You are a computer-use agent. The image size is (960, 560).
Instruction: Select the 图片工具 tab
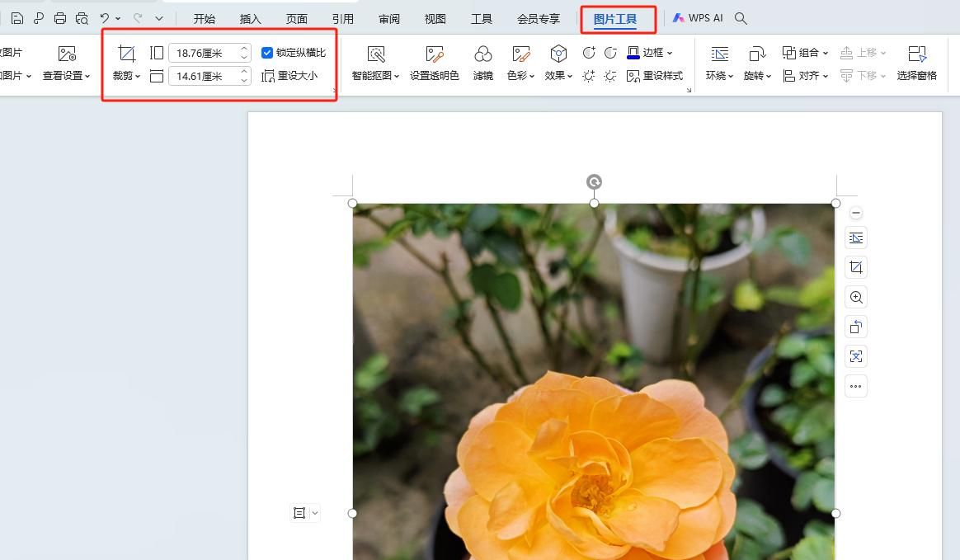pyautogui.click(x=615, y=19)
